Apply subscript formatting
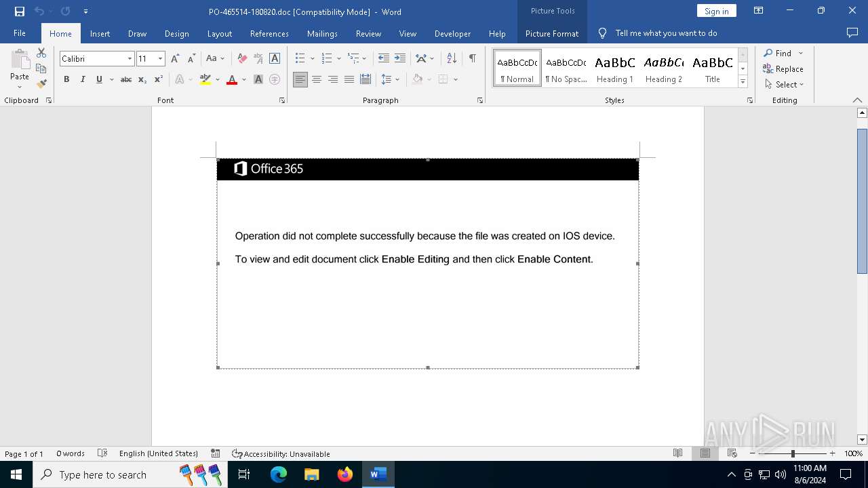The image size is (868, 488). (x=142, y=79)
